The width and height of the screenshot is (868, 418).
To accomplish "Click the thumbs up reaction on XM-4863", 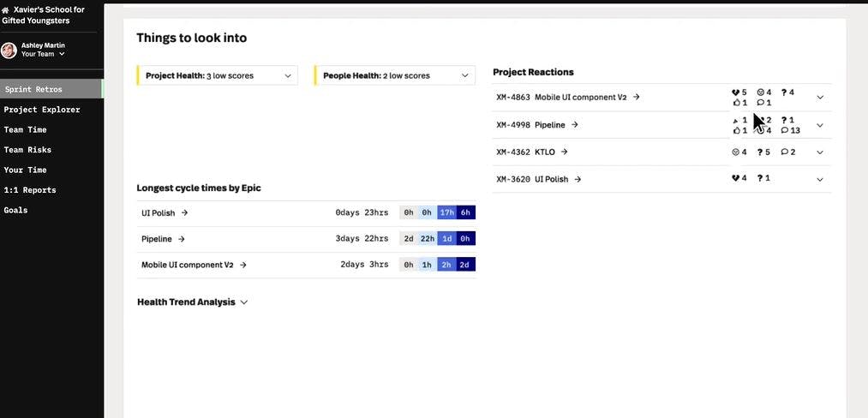I will click(736, 103).
